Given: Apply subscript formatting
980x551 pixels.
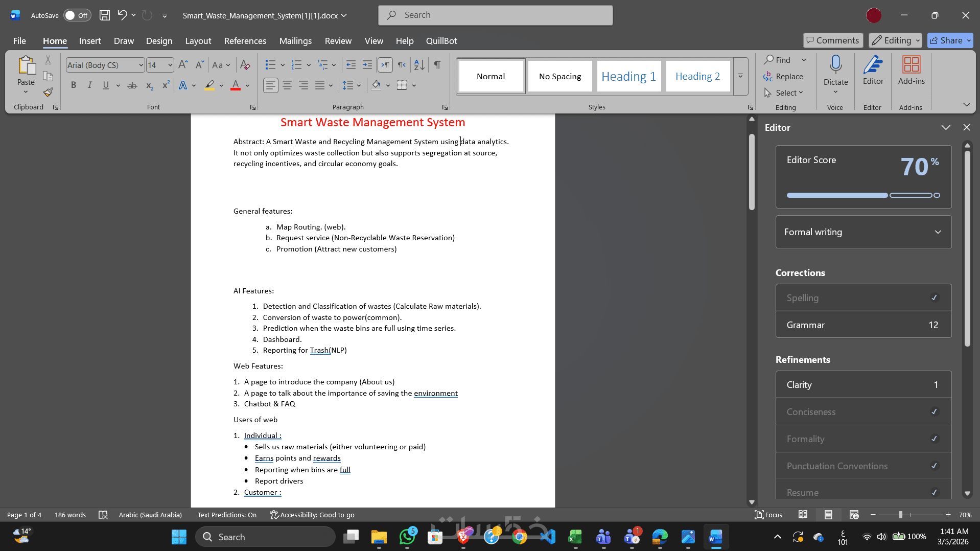Looking at the screenshot, I should [x=149, y=85].
